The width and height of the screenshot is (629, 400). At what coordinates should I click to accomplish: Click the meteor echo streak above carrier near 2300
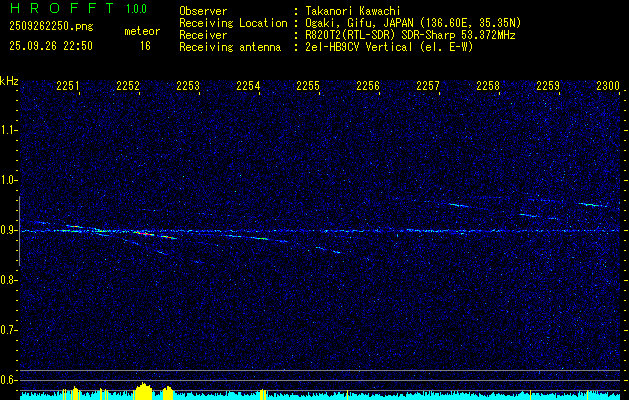click(x=590, y=205)
